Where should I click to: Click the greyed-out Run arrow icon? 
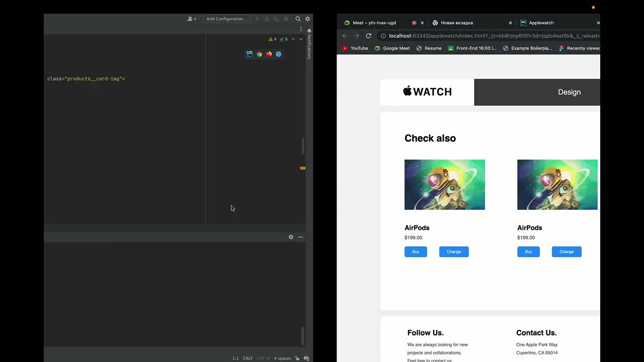pyautogui.click(x=257, y=19)
